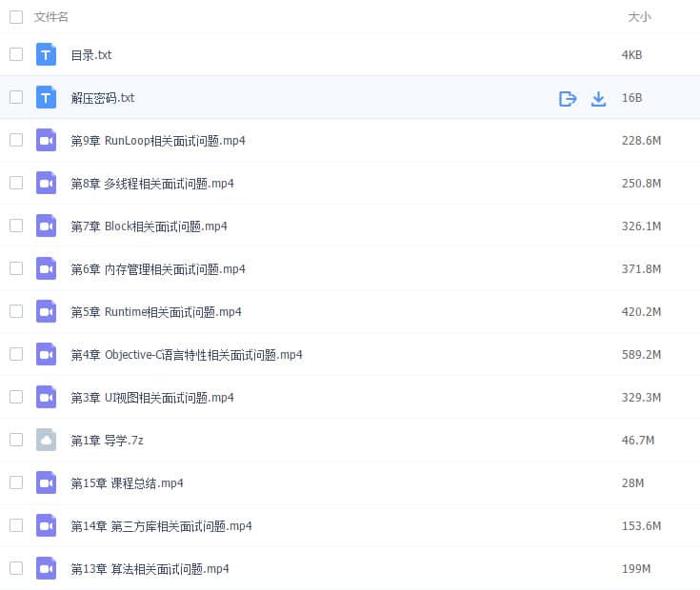Open 第5章 Runtime相关面试问题.mp4

coord(156,312)
